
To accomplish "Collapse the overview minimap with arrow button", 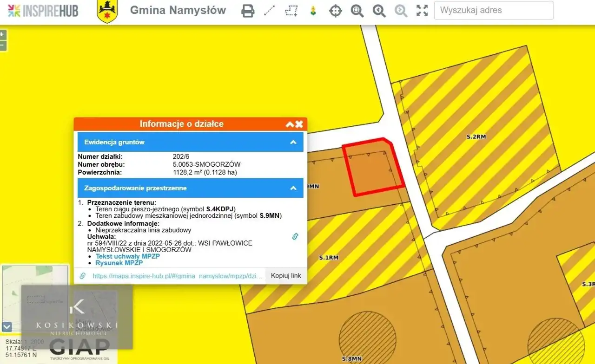I will coord(7,327).
